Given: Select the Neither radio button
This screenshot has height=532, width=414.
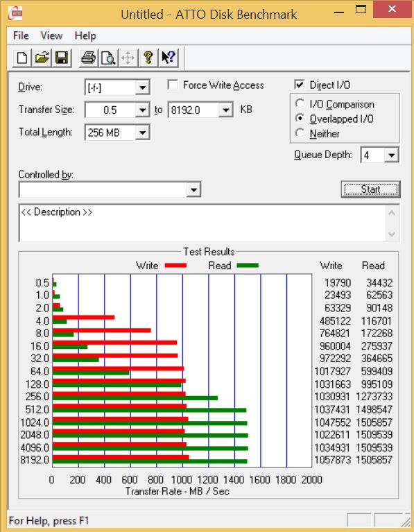Looking at the screenshot, I should 300,132.
